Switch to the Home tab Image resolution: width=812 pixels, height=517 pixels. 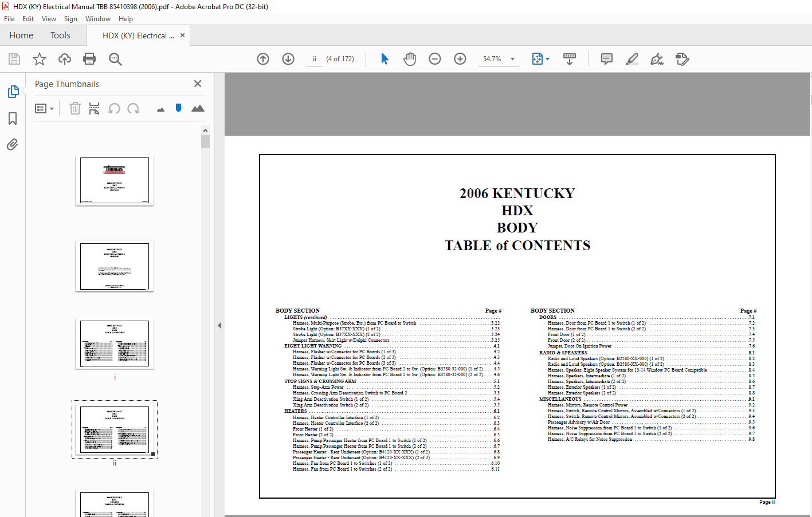click(21, 35)
